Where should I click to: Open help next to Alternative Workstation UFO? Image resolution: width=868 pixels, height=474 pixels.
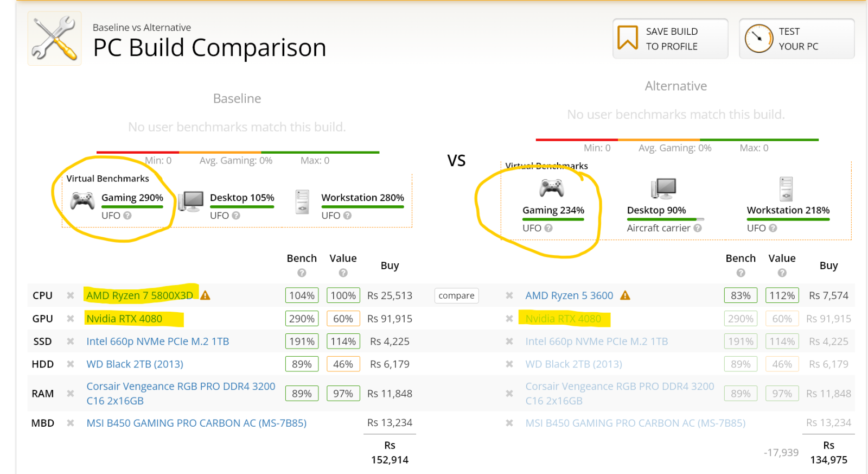click(773, 228)
